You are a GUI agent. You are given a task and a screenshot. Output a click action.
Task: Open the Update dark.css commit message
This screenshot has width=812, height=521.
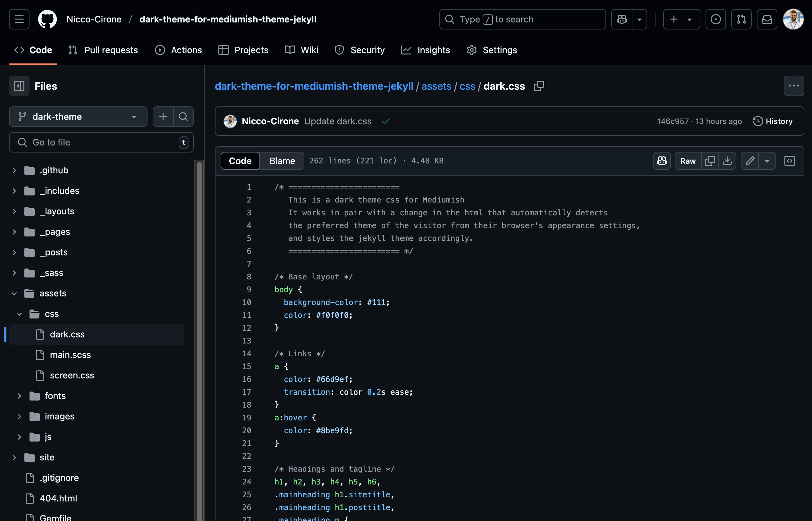[338, 121]
